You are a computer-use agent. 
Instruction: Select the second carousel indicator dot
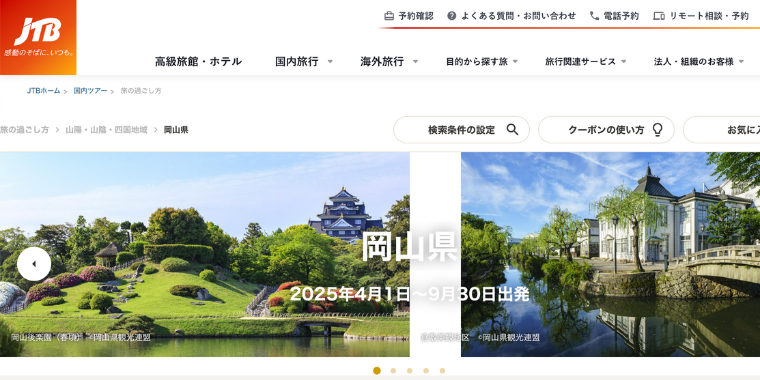[x=393, y=371]
